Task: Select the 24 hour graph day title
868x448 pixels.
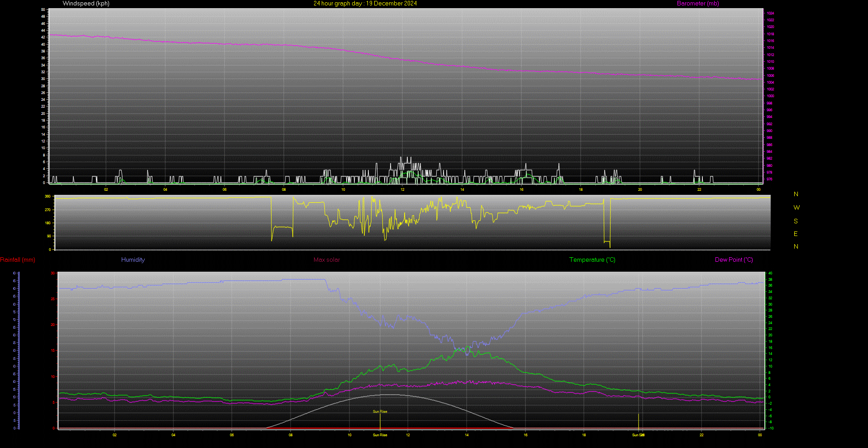Action: [x=365, y=4]
